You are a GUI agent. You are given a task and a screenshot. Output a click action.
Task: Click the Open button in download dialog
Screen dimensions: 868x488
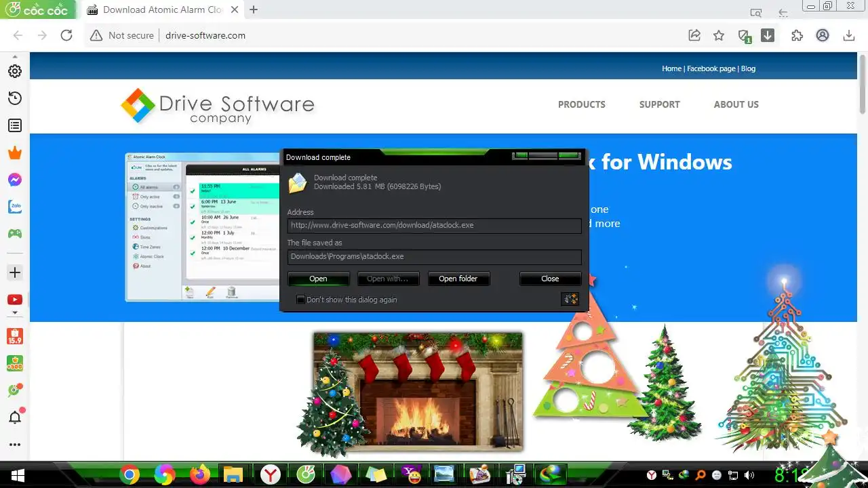[x=318, y=279]
